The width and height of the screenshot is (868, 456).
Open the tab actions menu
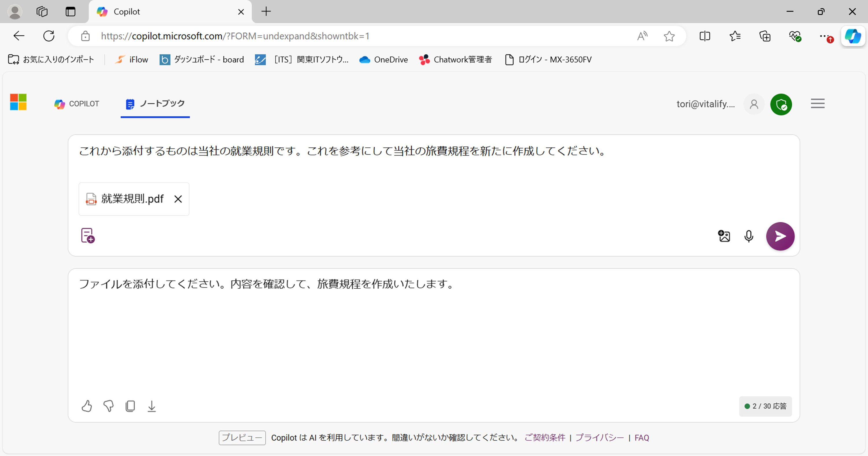tap(70, 12)
